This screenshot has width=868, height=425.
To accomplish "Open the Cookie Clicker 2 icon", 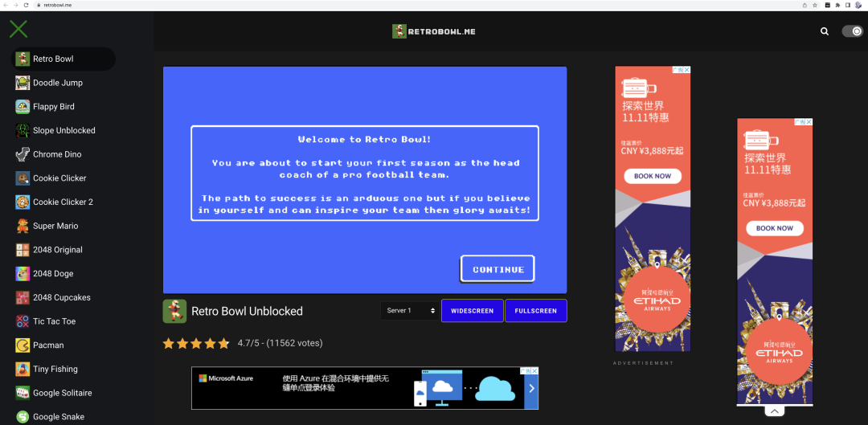I will pos(23,202).
